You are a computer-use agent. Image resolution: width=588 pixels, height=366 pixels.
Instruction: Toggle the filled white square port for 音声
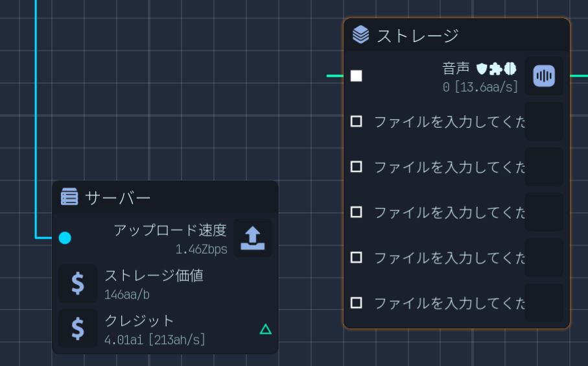[356, 76]
